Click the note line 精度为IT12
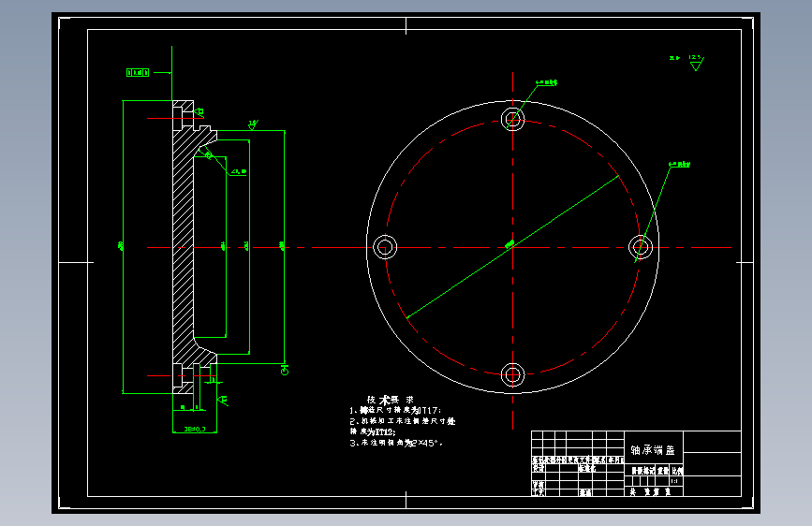This screenshot has height=526, width=812. coord(373,431)
